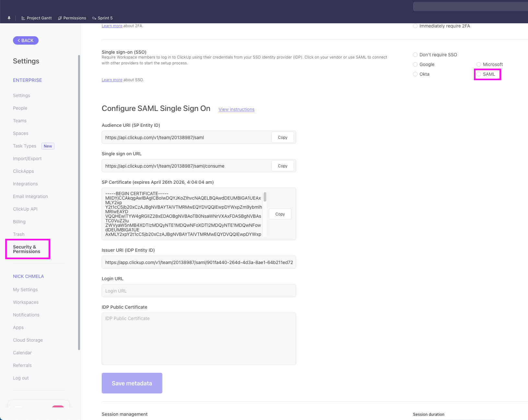Open the Permissions pinned item
Viewport: 528px width, 420px height.
(72, 18)
